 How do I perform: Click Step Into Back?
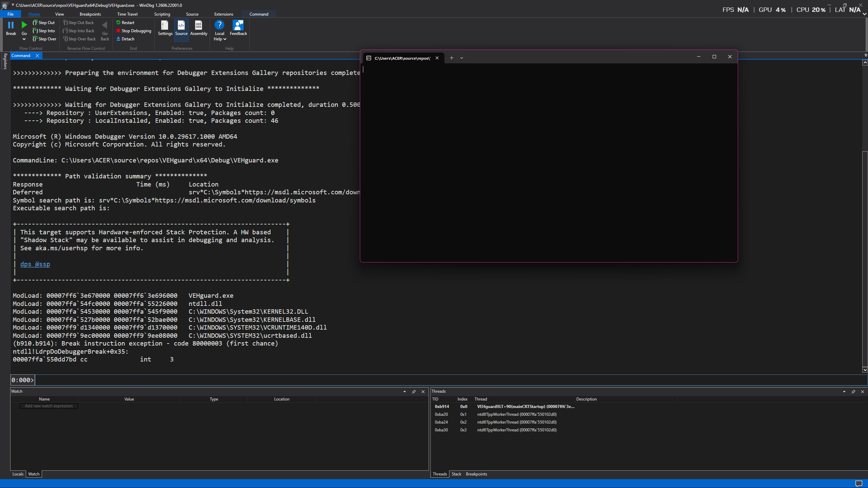78,31
